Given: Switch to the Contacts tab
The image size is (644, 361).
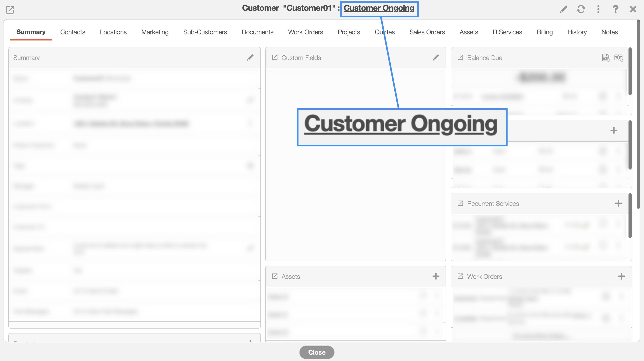Looking at the screenshot, I should click(73, 32).
